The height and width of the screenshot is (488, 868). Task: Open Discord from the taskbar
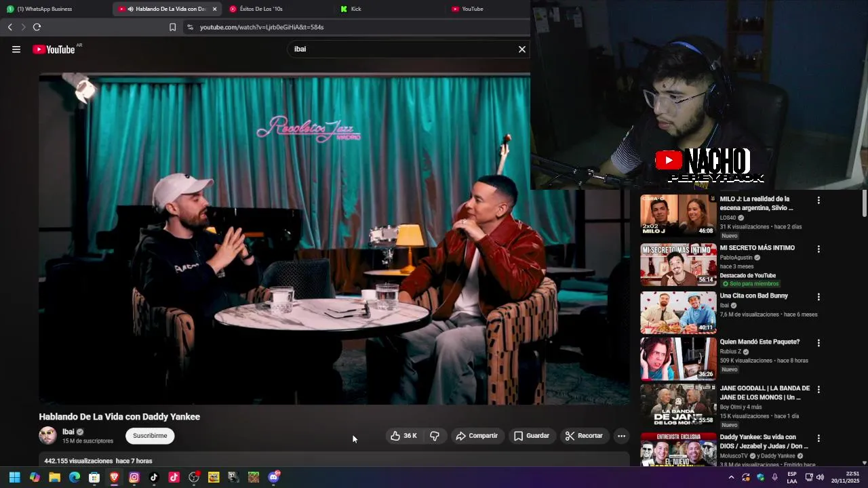(x=273, y=477)
